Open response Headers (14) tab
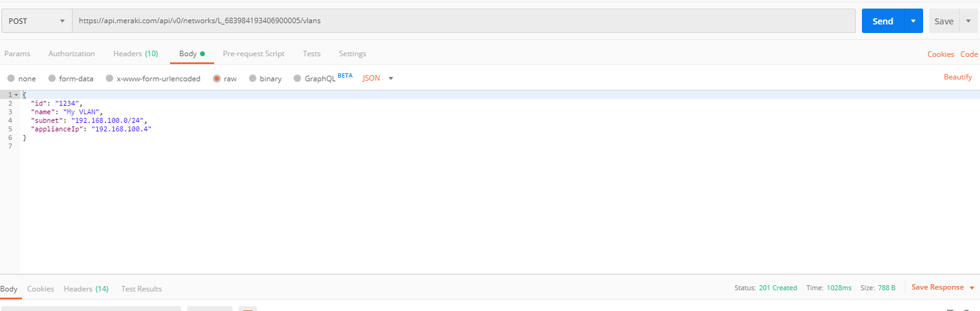980x311 pixels. coord(86,289)
